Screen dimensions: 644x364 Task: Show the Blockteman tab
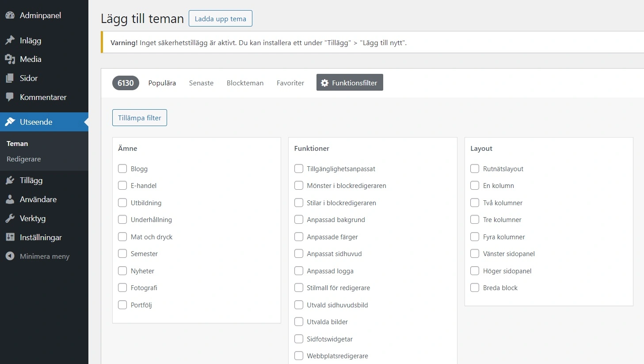(245, 83)
